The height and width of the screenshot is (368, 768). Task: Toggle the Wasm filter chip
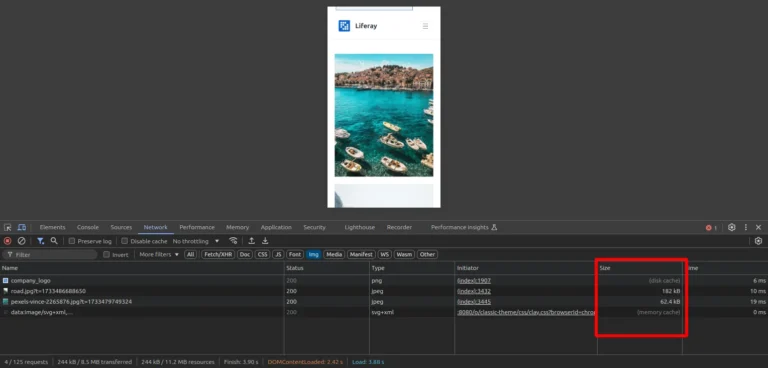click(x=404, y=254)
